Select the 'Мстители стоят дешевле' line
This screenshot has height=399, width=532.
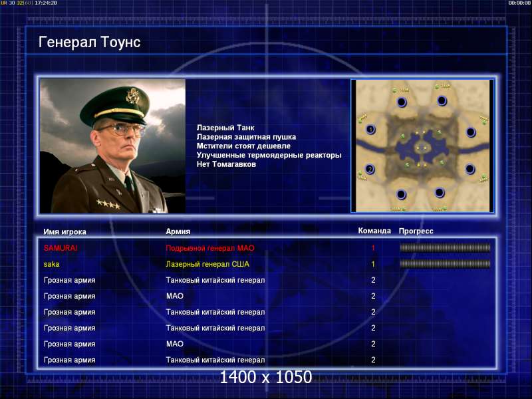[243, 146]
